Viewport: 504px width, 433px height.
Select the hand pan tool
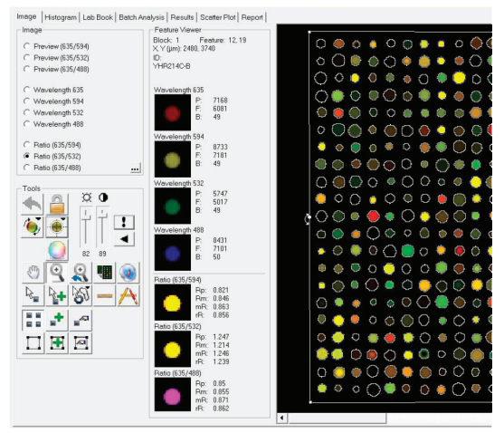[33, 273]
